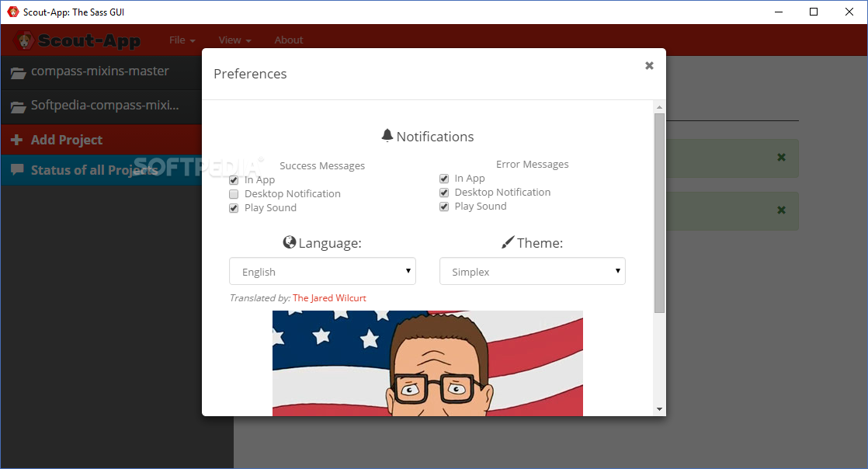Open the Theme dropdown showing Simplex

pos(533,271)
